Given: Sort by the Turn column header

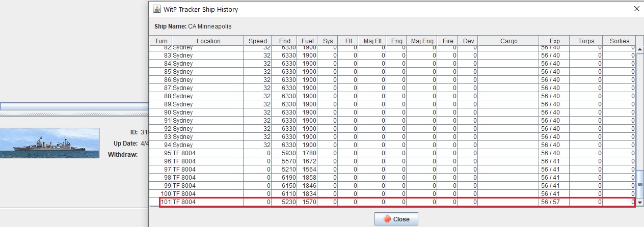Looking at the screenshot, I should (x=161, y=41).
